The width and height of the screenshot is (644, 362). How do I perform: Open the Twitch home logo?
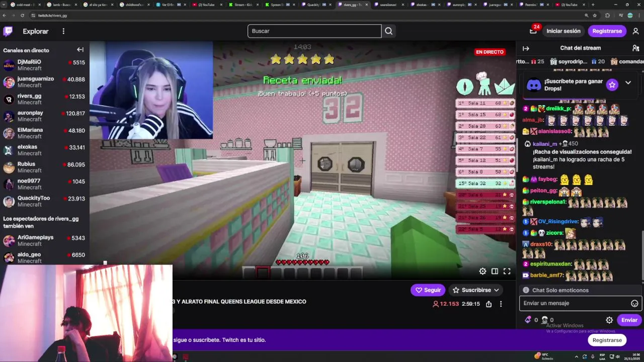(x=8, y=31)
